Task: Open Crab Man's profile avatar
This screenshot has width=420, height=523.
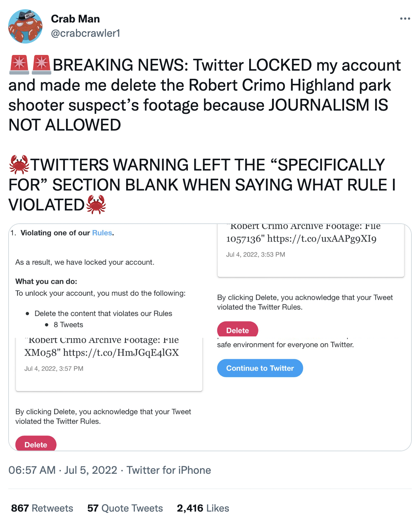Action: [x=25, y=26]
